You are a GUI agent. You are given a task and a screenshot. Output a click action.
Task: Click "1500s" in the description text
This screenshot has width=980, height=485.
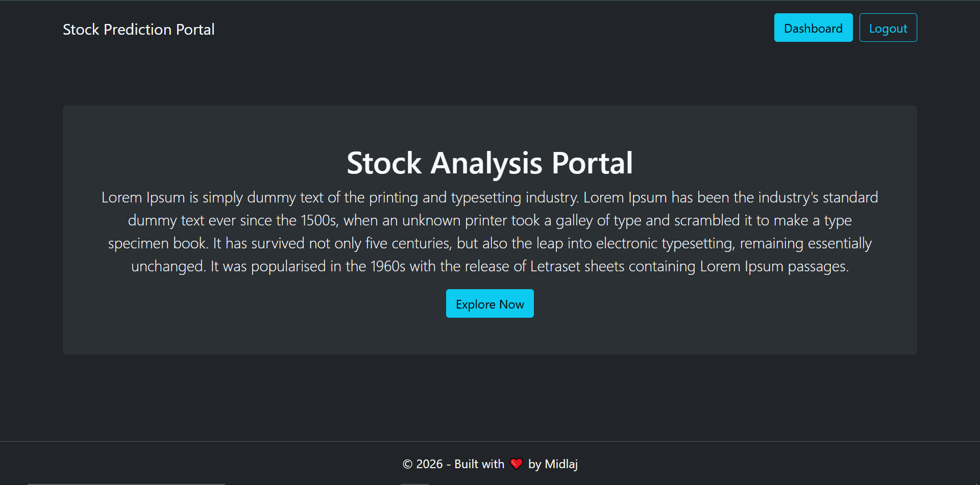tap(318, 220)
